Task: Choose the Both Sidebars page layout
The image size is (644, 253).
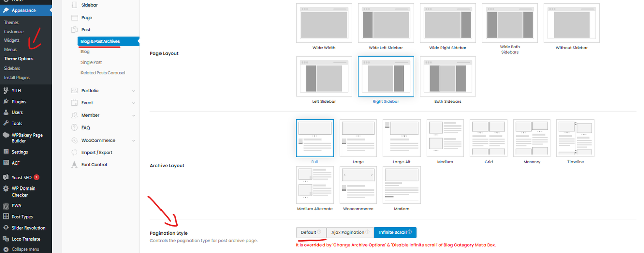Action: [448, 76]
